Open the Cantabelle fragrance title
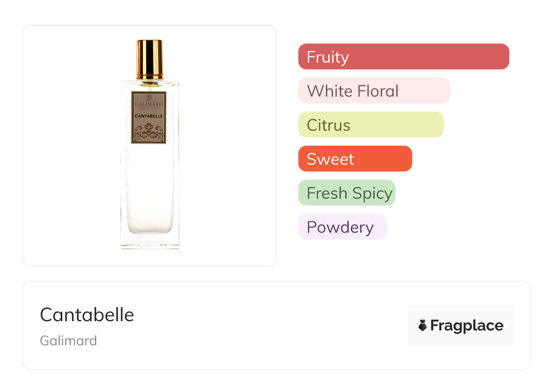The image size is (553, 392). pyautogui.click(x=87, y=314)
